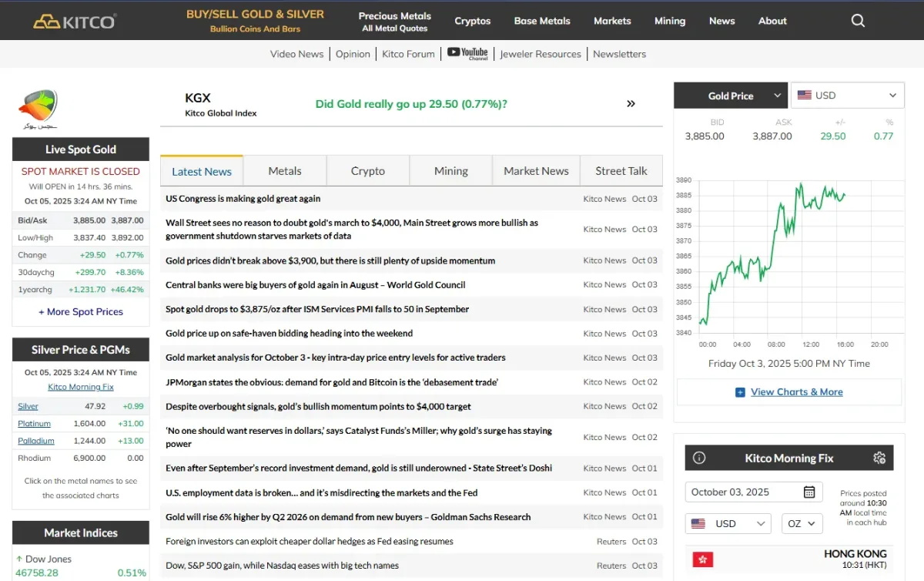Screen dimensions: 924x581
Task: Open the OZ unit dropdown
Action: tap(802, 523)
